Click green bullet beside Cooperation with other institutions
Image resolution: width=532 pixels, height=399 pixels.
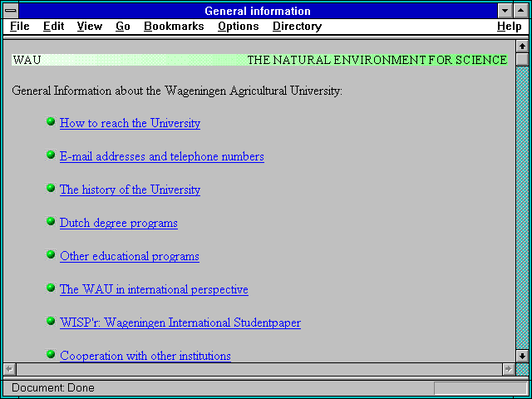coord(51,354)
